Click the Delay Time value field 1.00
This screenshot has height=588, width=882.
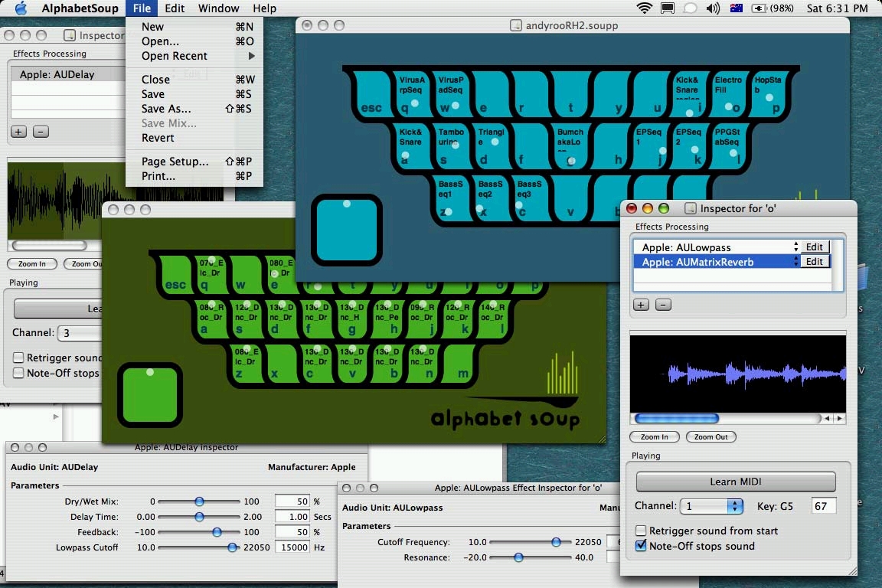click(292, 517)
